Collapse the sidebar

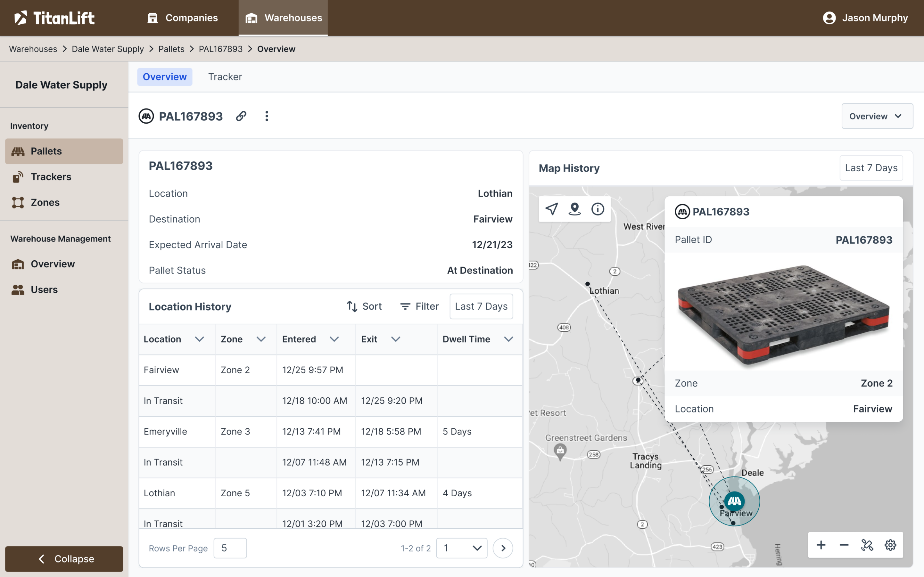click(x=64, y=559)
